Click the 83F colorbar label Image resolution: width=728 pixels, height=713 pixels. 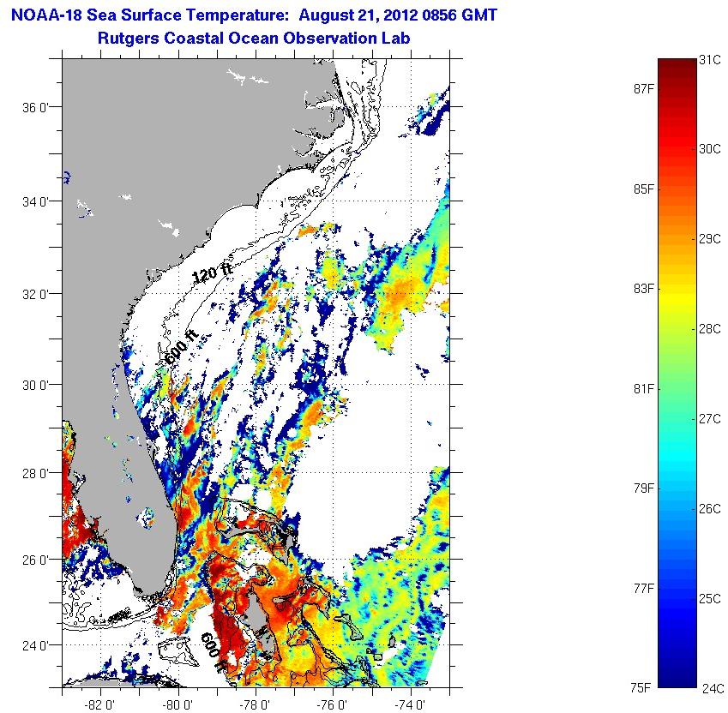pos(643,289)
